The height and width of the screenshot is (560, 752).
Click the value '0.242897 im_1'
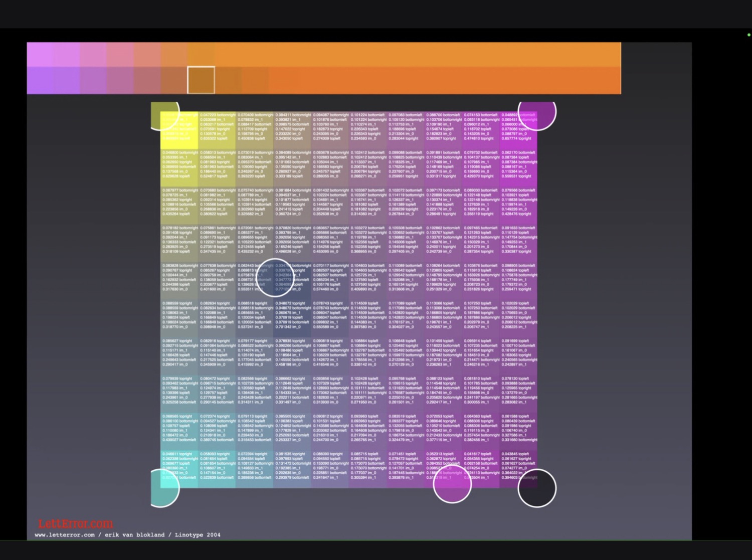point(515,364)
